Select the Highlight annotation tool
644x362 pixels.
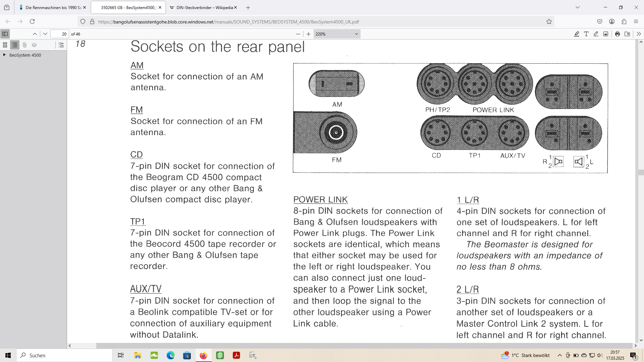pyautogui.click(x=577, y=34)
